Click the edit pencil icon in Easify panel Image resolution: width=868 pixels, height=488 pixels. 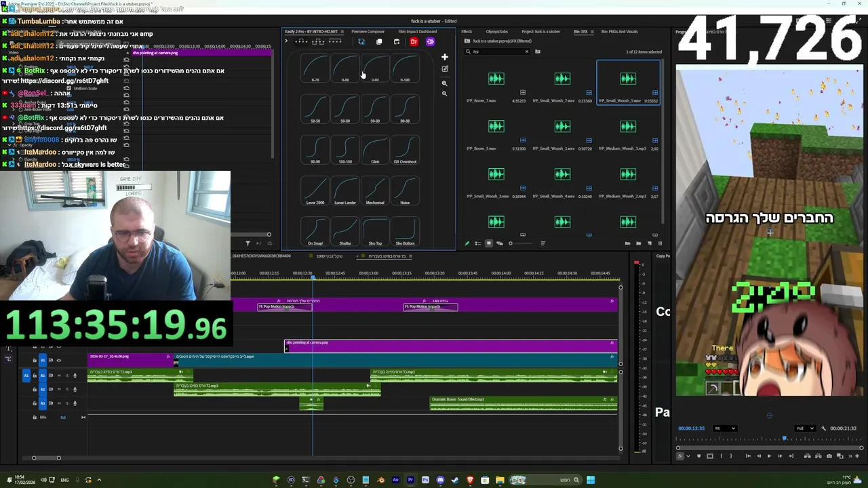pyautogui.click(x=445, y=68)
